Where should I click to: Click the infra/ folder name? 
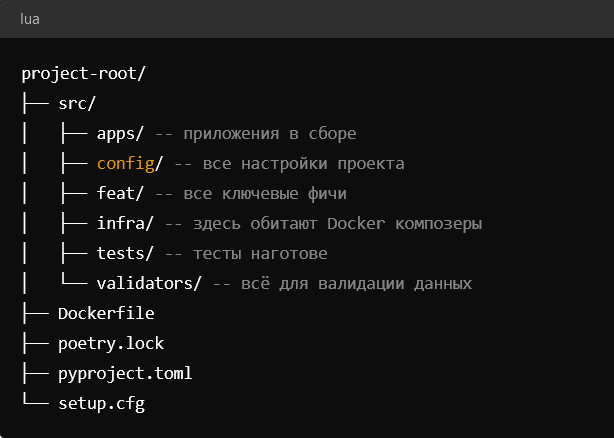[125, 224]
